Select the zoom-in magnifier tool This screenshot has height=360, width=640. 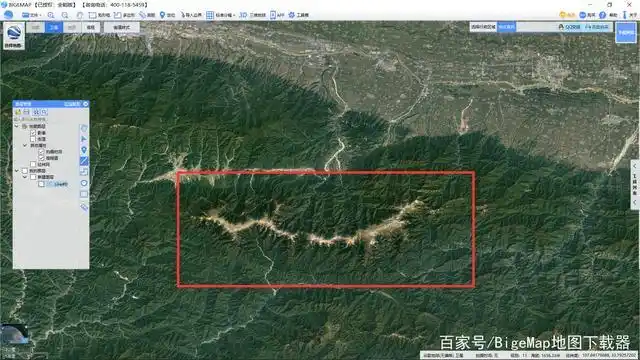click(x=51, y=15)
